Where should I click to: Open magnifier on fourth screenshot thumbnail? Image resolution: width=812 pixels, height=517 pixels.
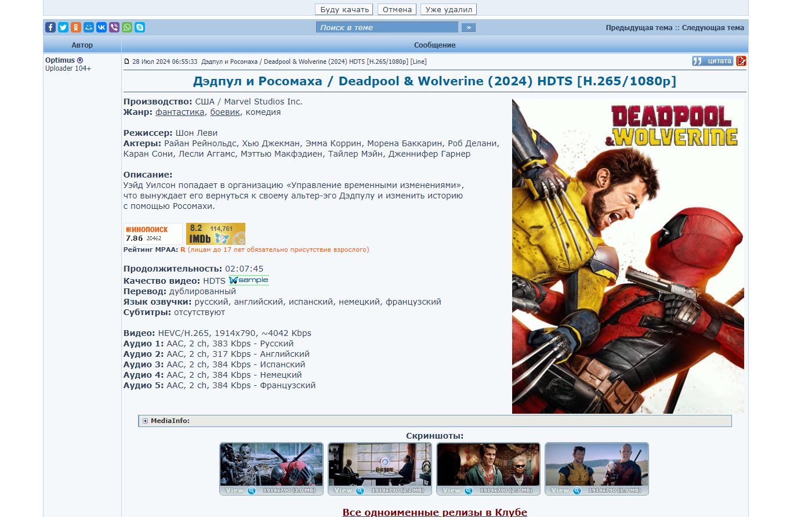pyautogui.click(x=577, y=490)
